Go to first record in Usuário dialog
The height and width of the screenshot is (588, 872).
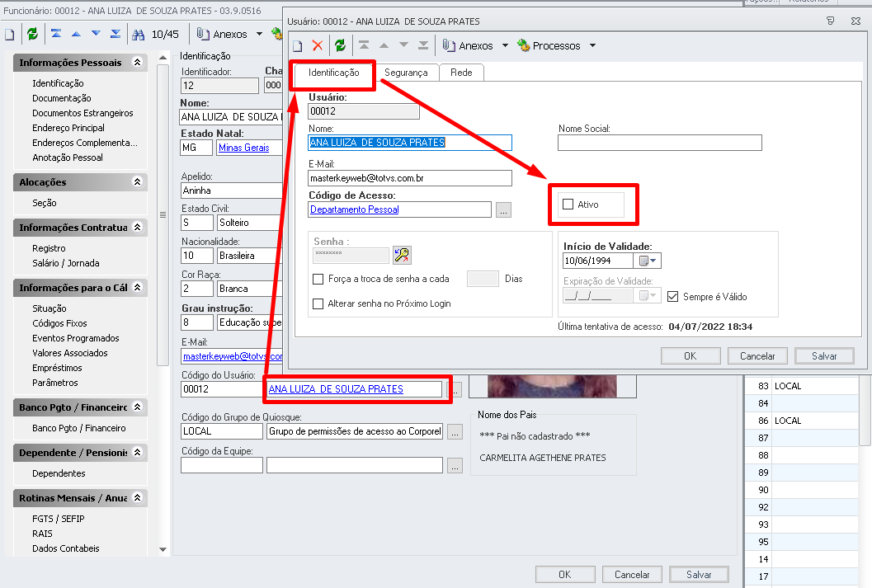(364, 45)
